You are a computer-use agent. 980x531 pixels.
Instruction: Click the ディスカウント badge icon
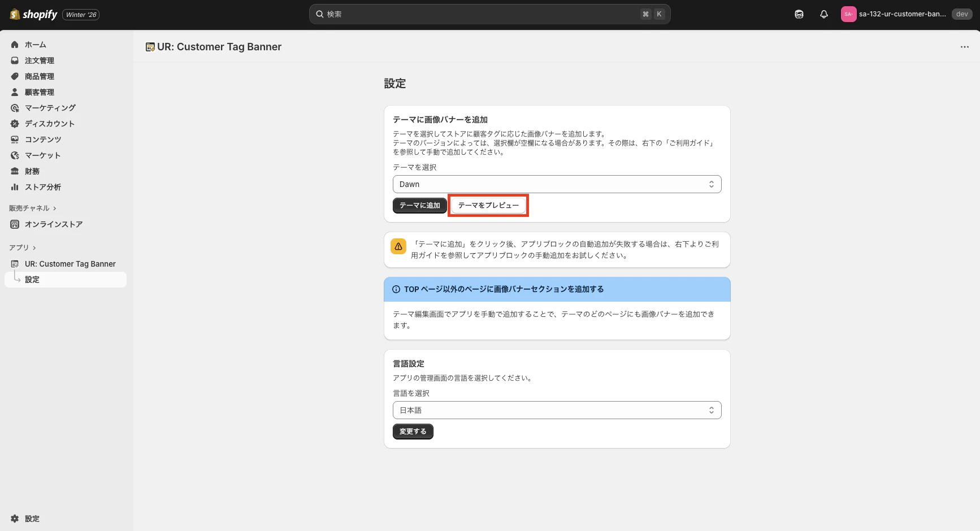[15, 124]
